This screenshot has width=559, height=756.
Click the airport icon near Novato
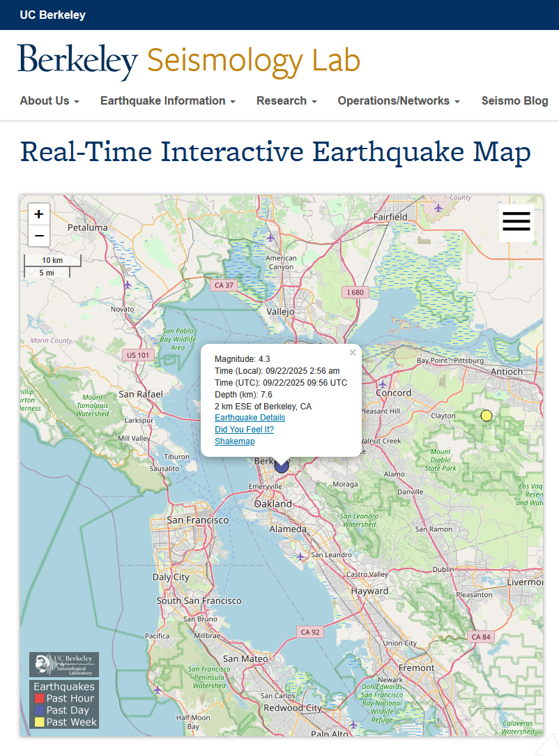point(128,285)
